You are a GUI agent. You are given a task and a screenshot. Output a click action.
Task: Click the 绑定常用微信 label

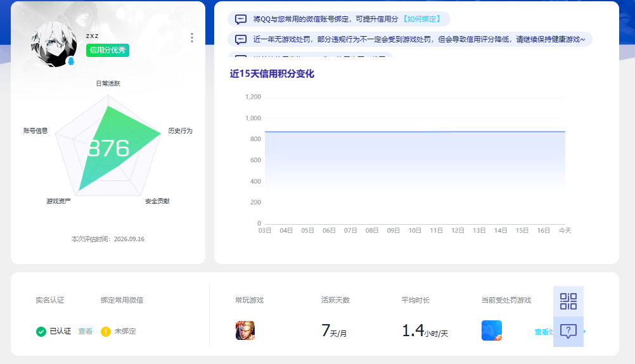[122, 300]
